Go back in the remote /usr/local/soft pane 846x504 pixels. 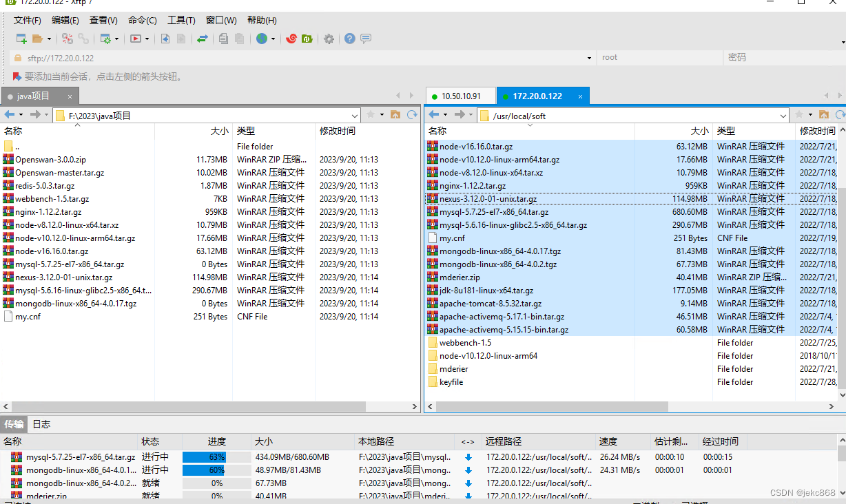[x=434, y=115]
